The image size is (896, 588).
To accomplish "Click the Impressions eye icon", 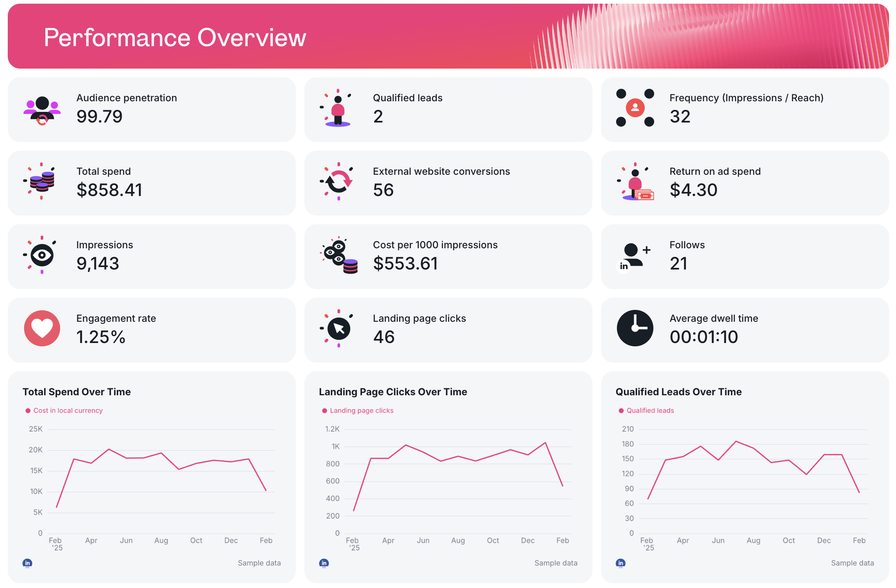I will tap(41, 256).
